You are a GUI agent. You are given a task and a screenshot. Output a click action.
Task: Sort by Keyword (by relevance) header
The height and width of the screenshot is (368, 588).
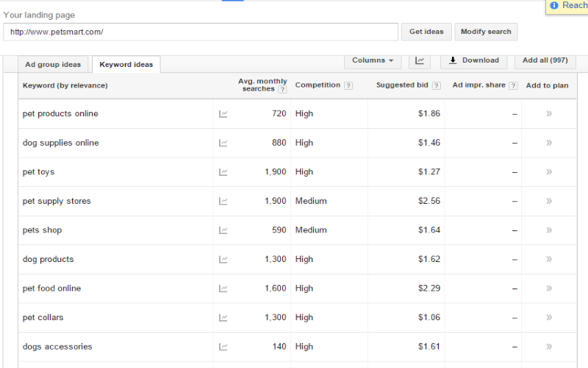pyautogui.click(x=65, y=85)
